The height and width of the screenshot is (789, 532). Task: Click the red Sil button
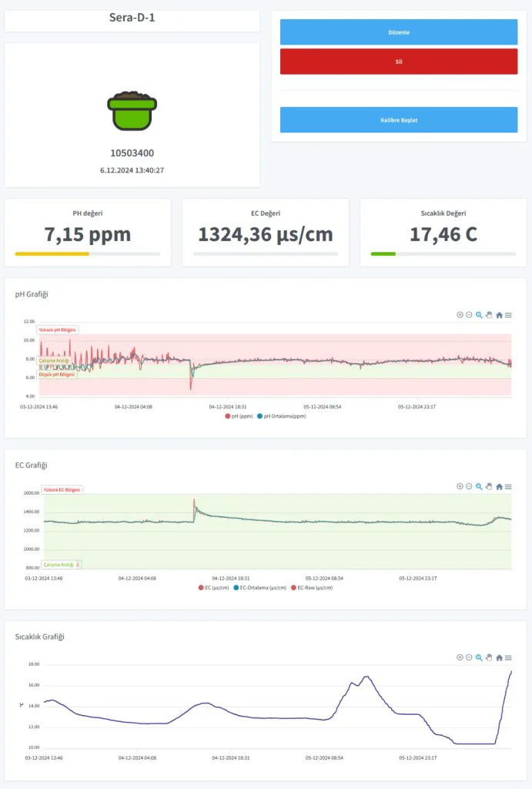[x=399, y=62]
